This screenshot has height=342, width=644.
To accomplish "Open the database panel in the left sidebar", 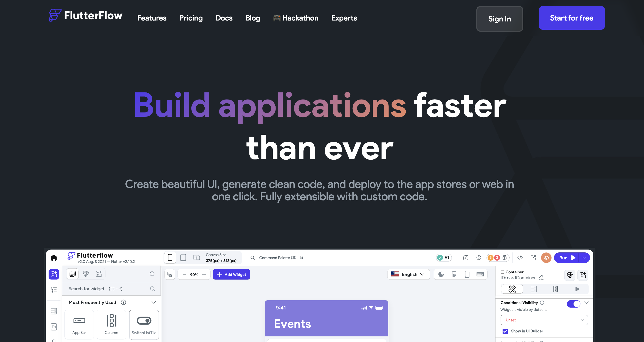I will click(x=54, y=311).
